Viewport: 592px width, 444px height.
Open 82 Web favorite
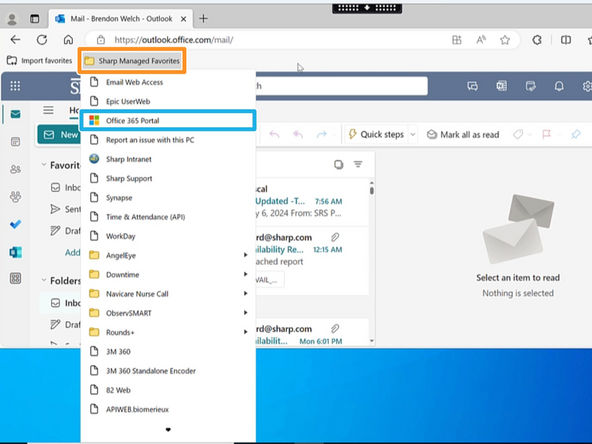tap(168, 390)
